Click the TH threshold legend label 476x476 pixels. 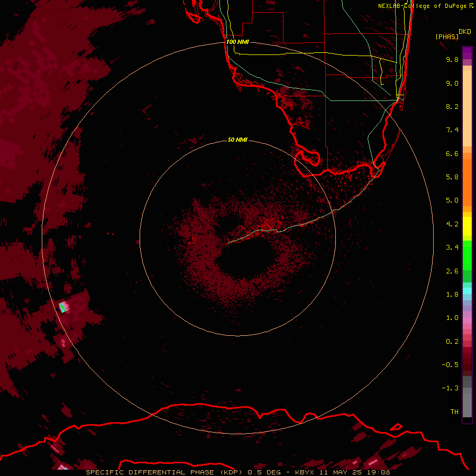pos(454,412)
